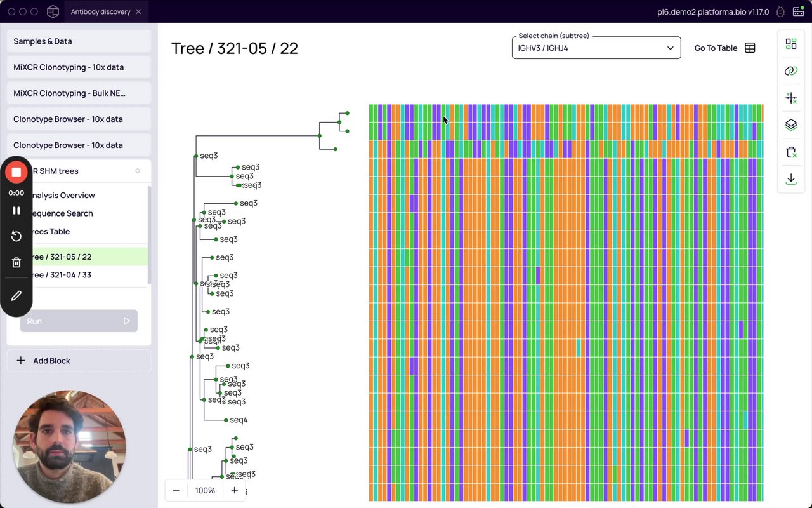Open the Samples & Data block
This screenshot has height=508, width=812.
click(79, 41)
